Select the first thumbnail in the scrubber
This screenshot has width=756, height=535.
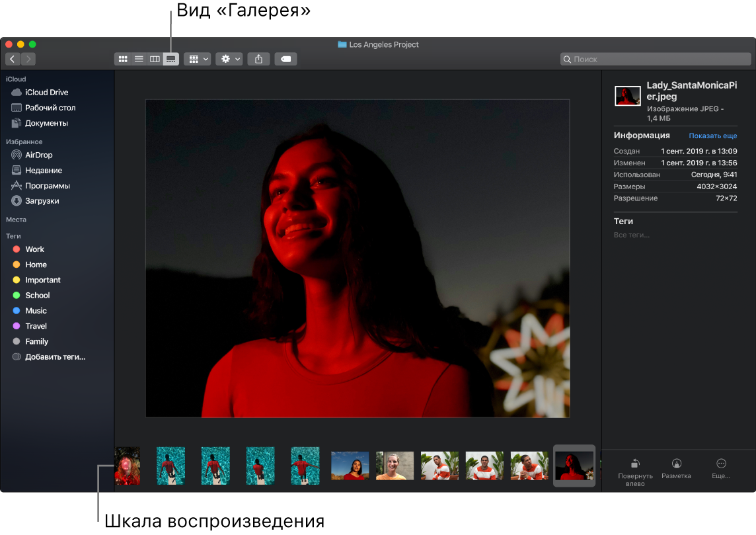tap(128, 466)
